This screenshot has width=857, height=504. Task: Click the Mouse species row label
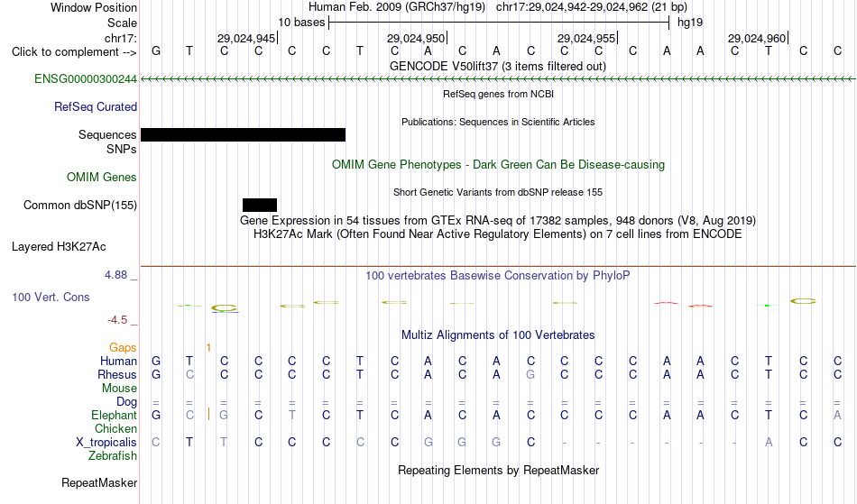click(119, 389)
